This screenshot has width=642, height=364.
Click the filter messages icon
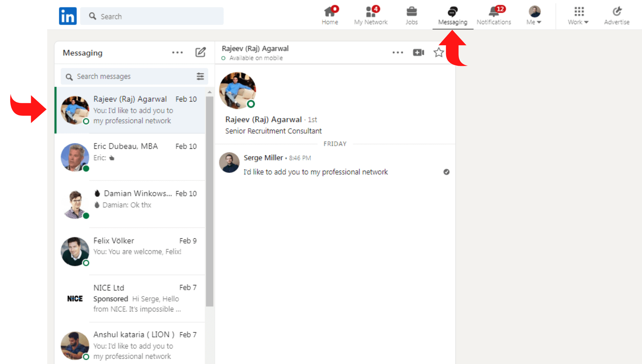point(201,76)
